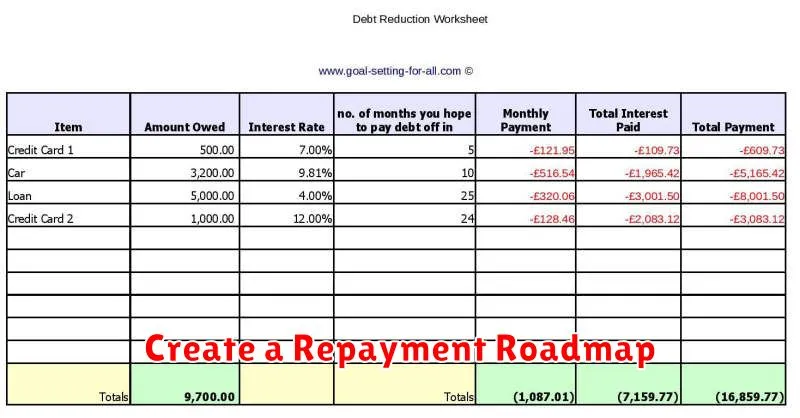The image size is (800, 418).
Task: Click Credit Card 1 total payment -£609.73
Action: (x=733, y=149)
